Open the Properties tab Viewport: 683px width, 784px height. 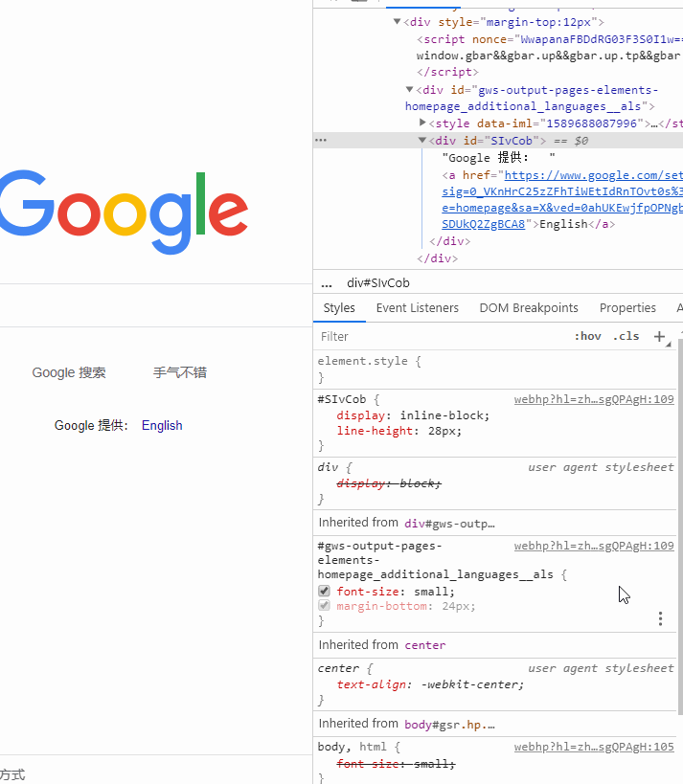point(627,308)
